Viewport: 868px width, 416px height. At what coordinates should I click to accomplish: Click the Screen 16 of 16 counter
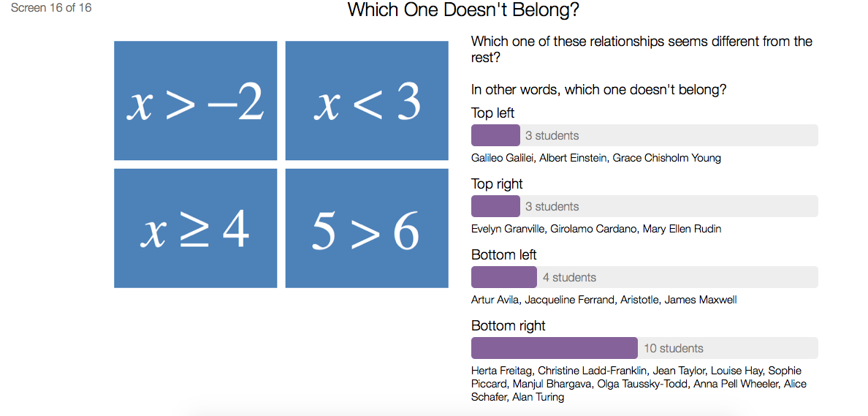(51, 9)
